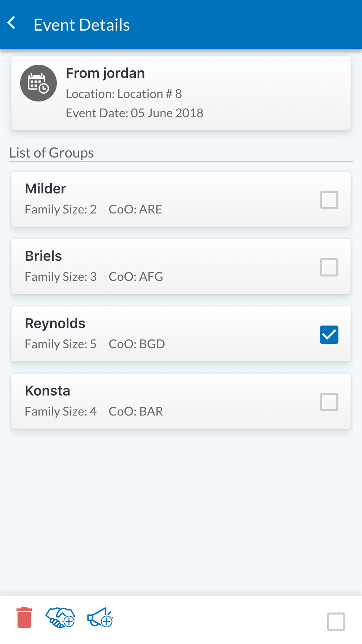Uncheck the Reynolds group checkbox
This screenshot has width=362, height=644.
click(329, 335)
